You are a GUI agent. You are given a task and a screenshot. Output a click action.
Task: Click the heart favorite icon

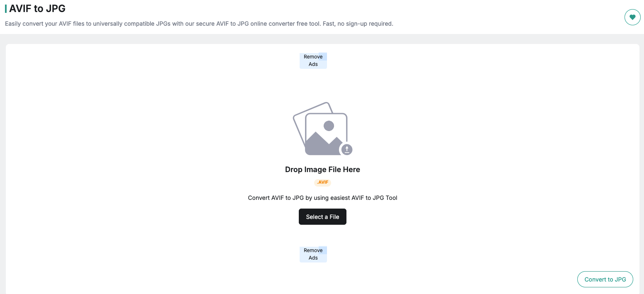click(x=632, y=17)
